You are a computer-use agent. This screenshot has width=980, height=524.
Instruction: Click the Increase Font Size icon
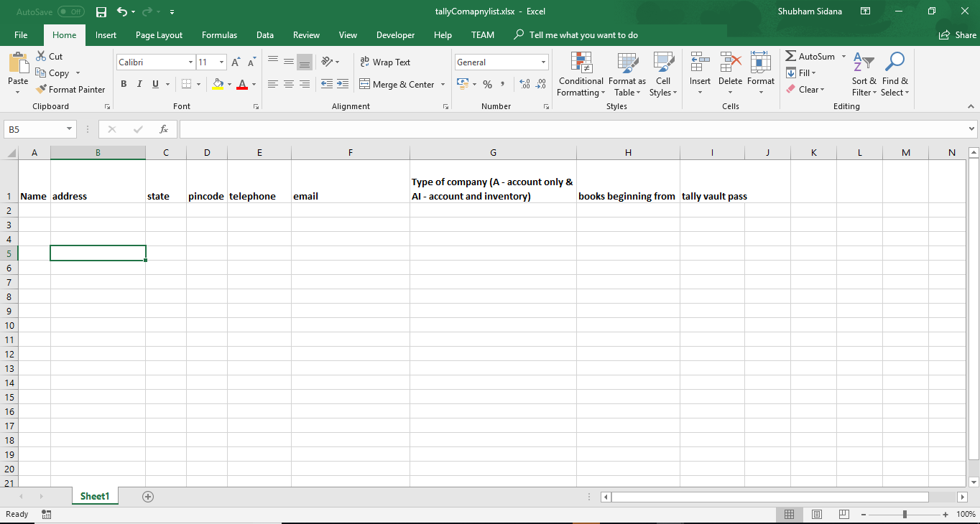click(236, 62)
